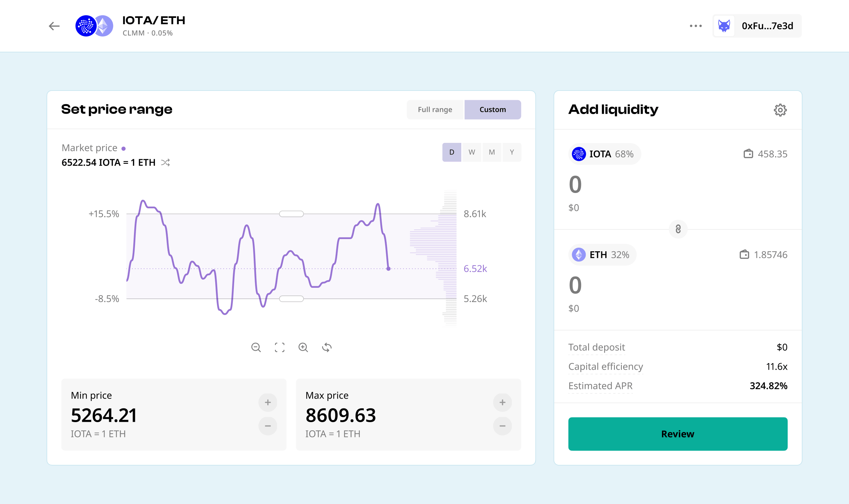
Task: Select the Custom price range toggle
Action: [492, 109]
